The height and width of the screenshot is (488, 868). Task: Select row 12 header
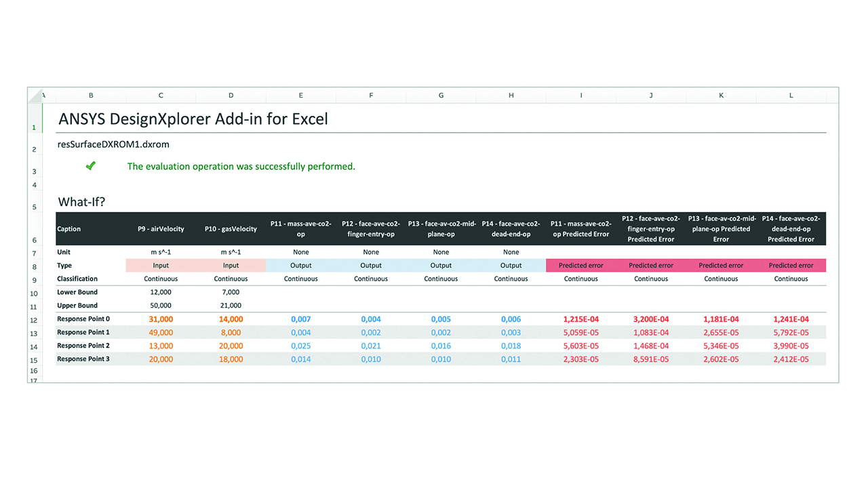coord(34,319)
